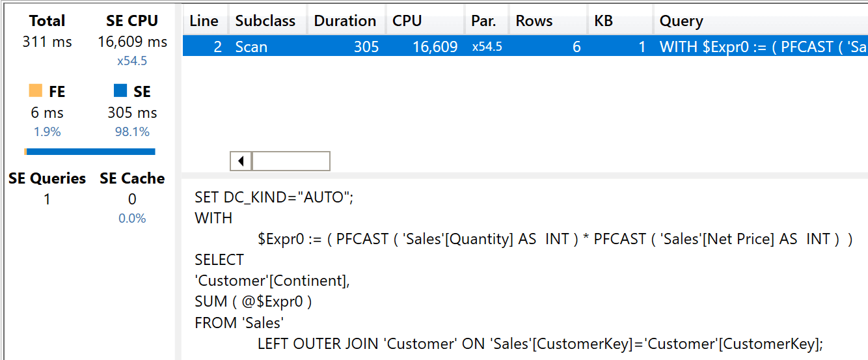This screenshot has width=868, height=360.
Task: Sort by the CPU column header
Action: coord(425,21)
